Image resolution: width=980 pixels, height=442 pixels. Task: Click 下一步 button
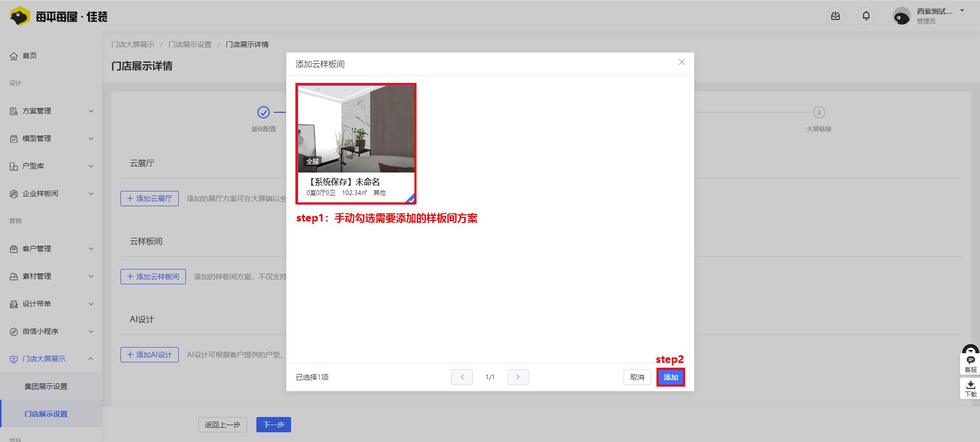click(274, 425)
